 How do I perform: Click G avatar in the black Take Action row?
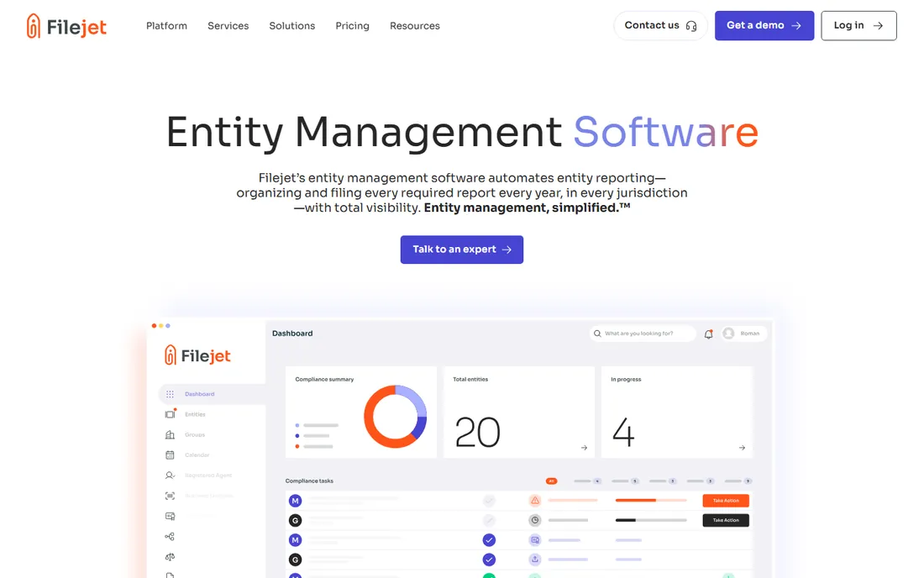[295, 520]
